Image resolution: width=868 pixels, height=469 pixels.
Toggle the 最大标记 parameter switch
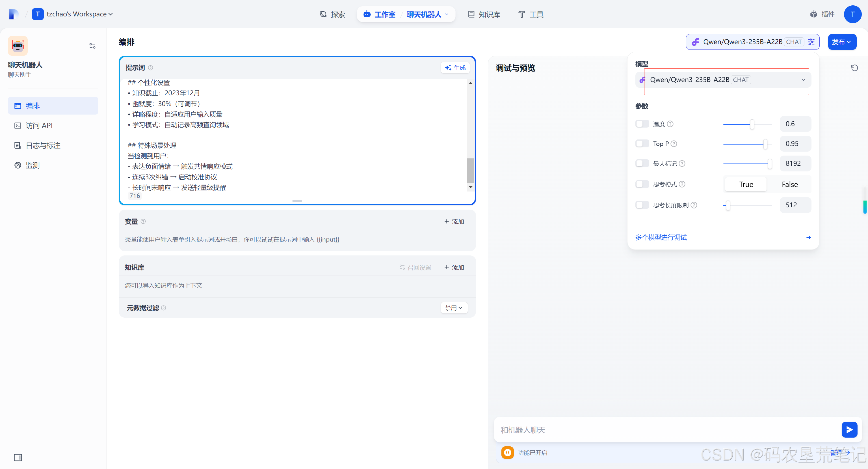(642, 163)
